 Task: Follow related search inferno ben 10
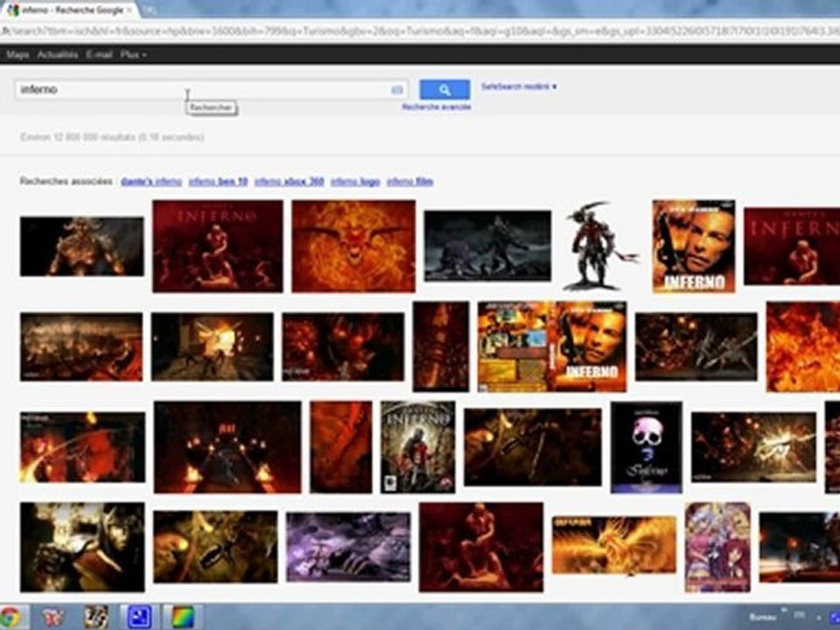218,182
